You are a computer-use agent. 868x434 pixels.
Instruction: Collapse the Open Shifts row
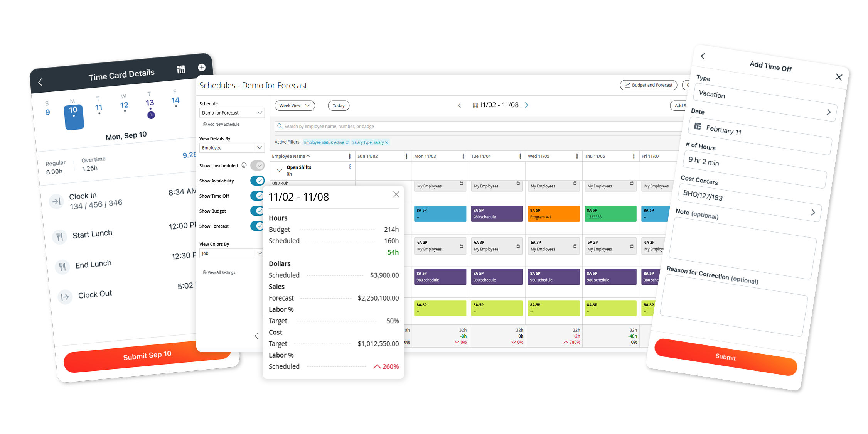[x=280, y=170]
